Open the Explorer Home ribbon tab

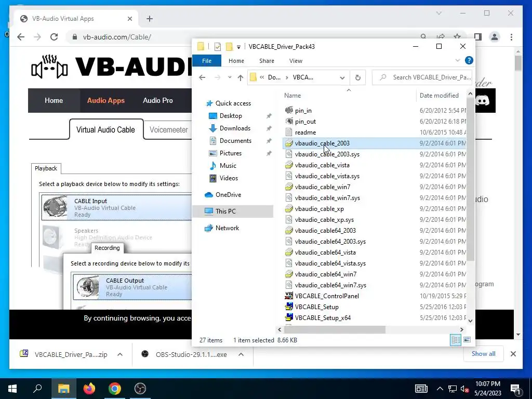click(x=236, y=61)
